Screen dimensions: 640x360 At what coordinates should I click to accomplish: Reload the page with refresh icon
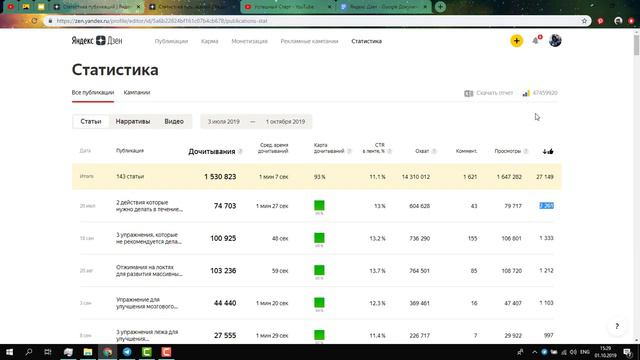click(34, 20)
